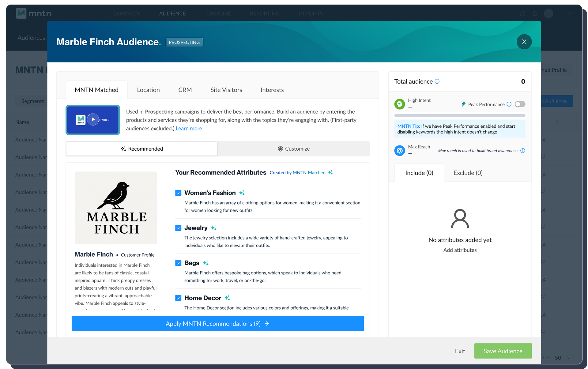Click the Total audience info icon

pyautogui.click(x=438, y=81)
